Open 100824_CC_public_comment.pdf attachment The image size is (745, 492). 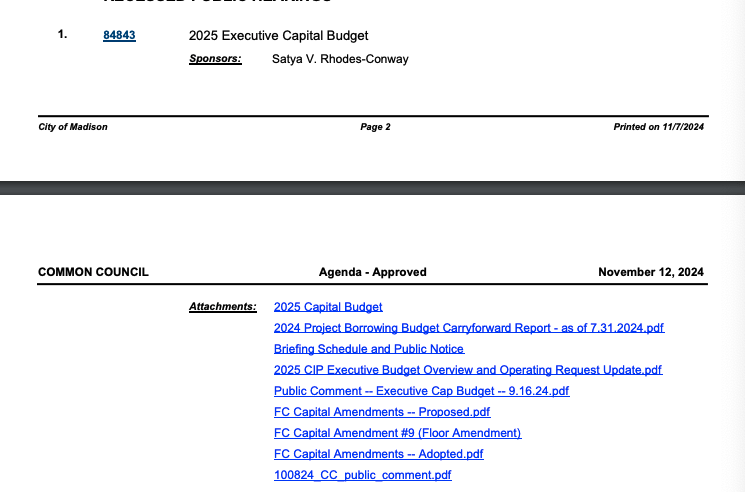[363, 475]
